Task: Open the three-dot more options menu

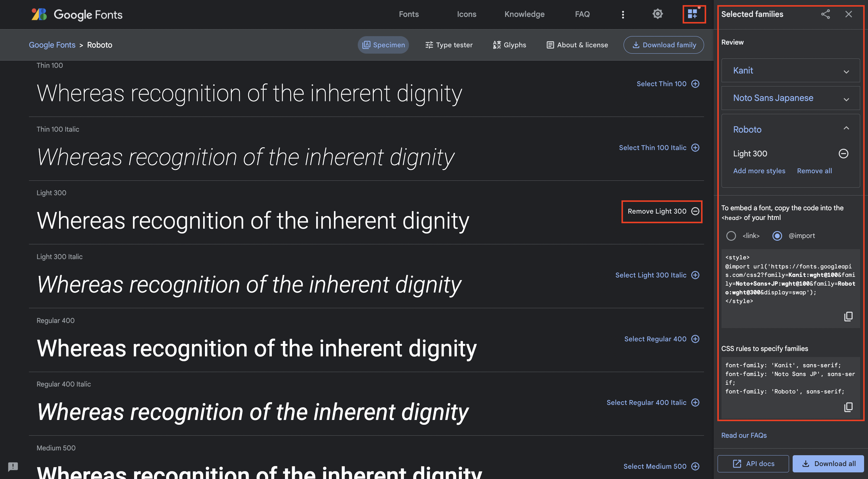Action: pyautogui.click(x=623, y=14)
